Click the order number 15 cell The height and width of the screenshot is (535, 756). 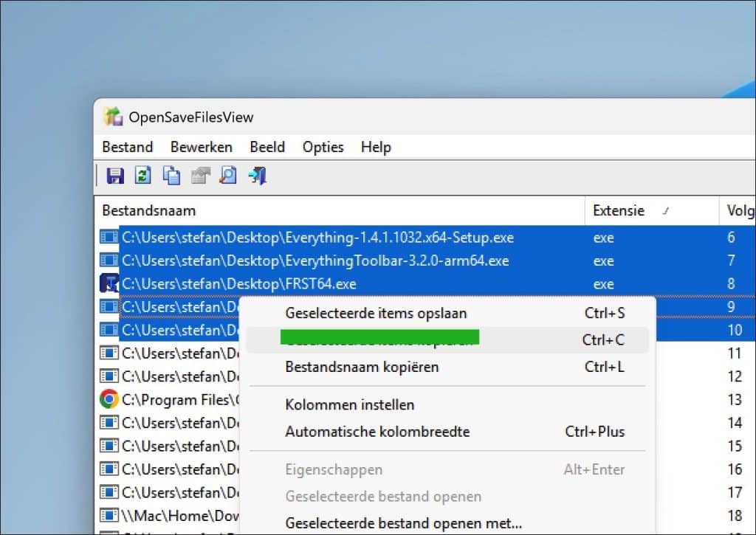click(x=735, y=446)
